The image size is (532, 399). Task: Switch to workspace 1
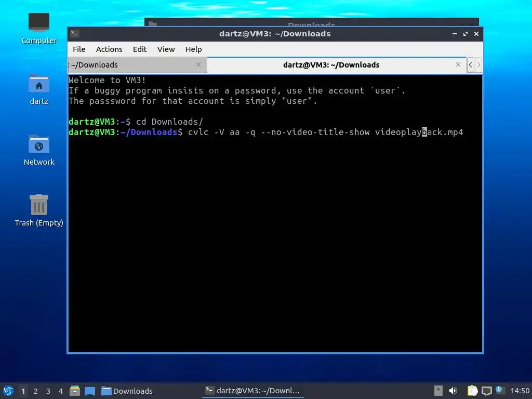tap(23, 391)
